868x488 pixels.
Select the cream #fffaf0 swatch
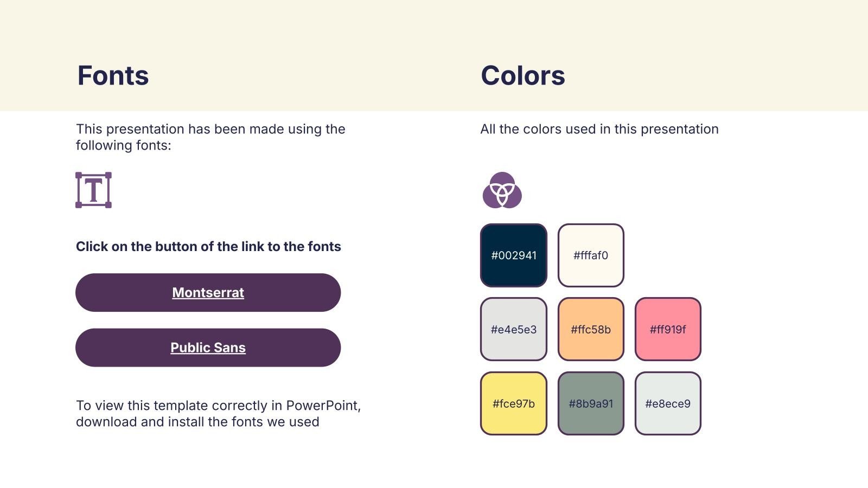click(x=591, y=255)
